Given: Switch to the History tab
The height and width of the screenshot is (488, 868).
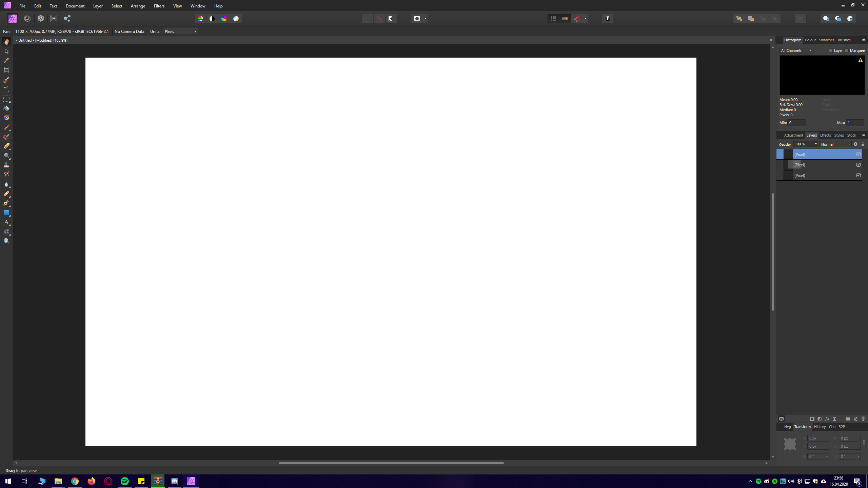Looking at the screenshot, I should pyautogui.click(x=820, y=427).
